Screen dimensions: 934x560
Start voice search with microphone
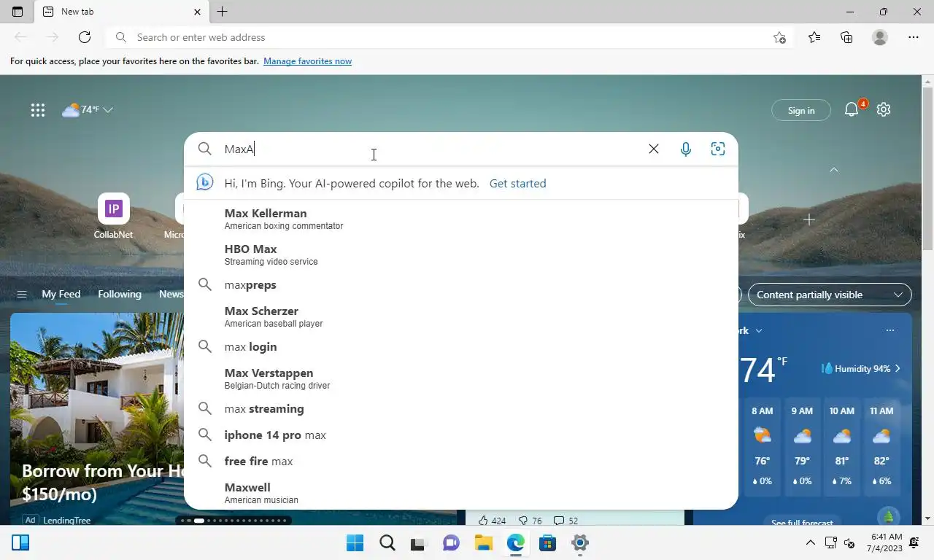(686, 149)
